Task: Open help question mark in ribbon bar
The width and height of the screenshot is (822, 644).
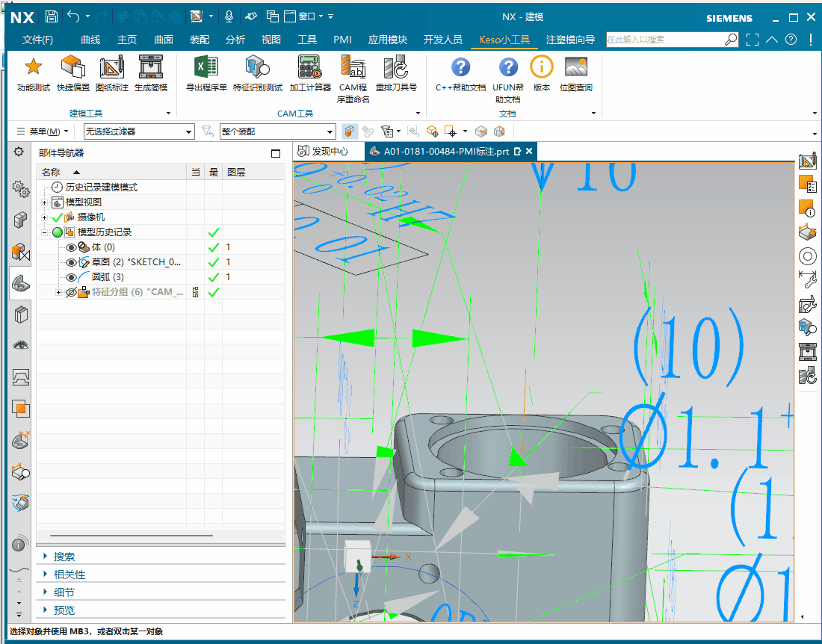Action: tap(791, 40)
